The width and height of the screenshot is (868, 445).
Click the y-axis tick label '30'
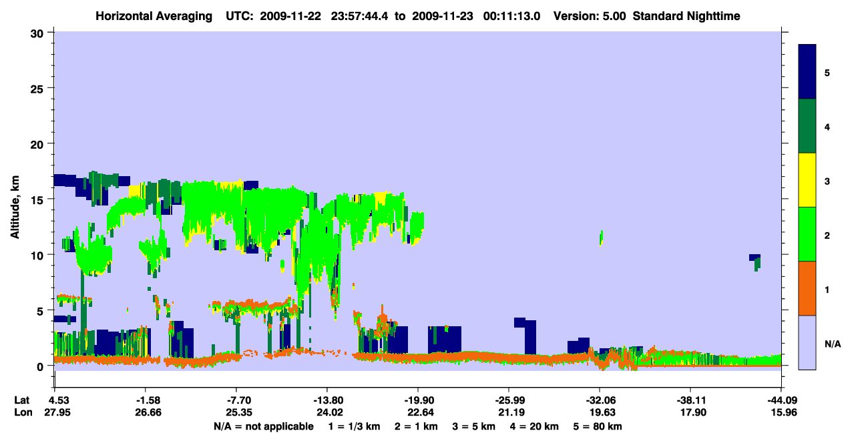coord(39,33)
